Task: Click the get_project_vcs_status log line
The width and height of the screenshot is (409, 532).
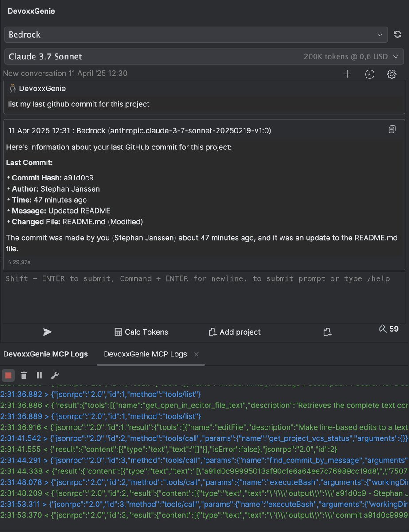Action: 204,438
